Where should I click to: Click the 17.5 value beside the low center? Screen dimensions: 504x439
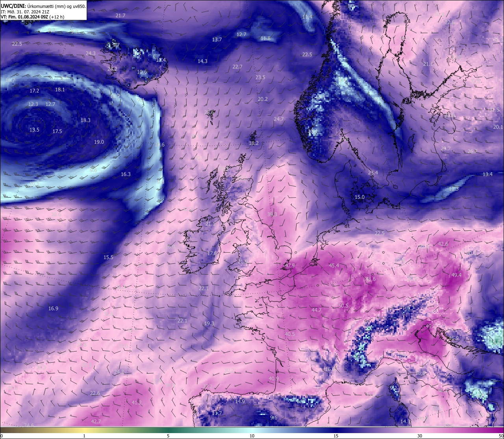57,131
